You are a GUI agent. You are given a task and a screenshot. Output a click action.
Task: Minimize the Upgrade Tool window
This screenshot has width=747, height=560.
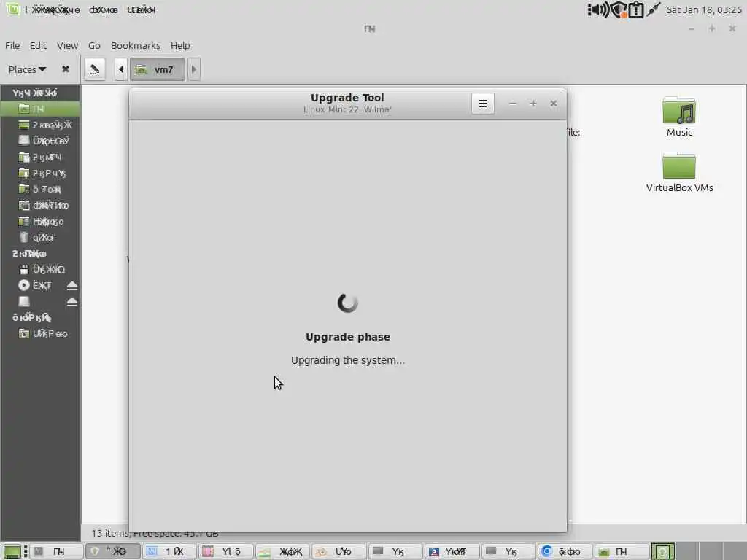pyautogui.click(x=513, y=104)
